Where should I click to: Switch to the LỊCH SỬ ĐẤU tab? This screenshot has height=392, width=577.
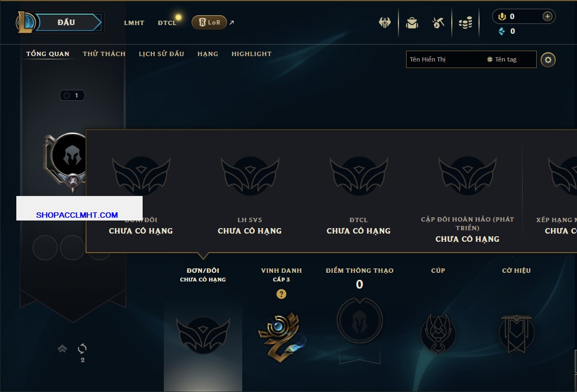161,54
